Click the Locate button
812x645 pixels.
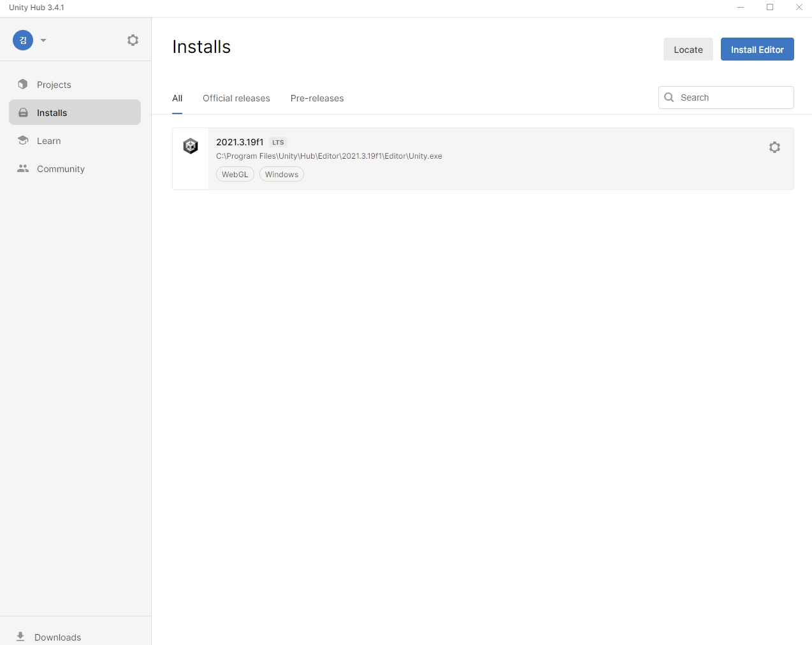pos(688,49)
